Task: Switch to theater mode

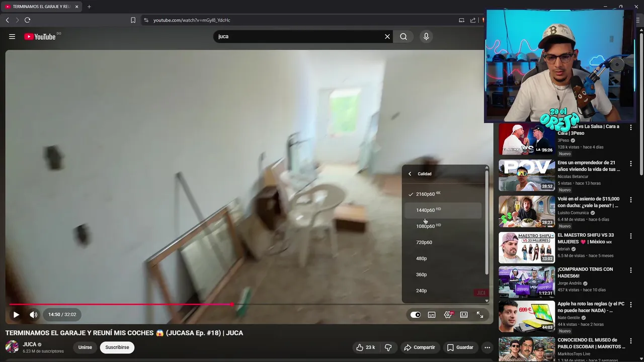Action: click(x=464, y=315)
